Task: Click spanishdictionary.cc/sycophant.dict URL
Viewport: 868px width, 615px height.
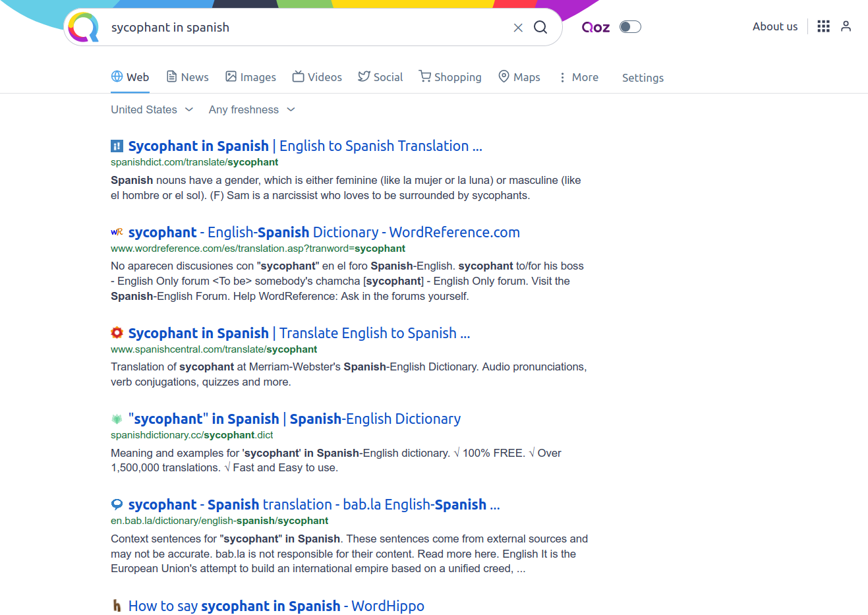Action: click(x=192, y=435)
